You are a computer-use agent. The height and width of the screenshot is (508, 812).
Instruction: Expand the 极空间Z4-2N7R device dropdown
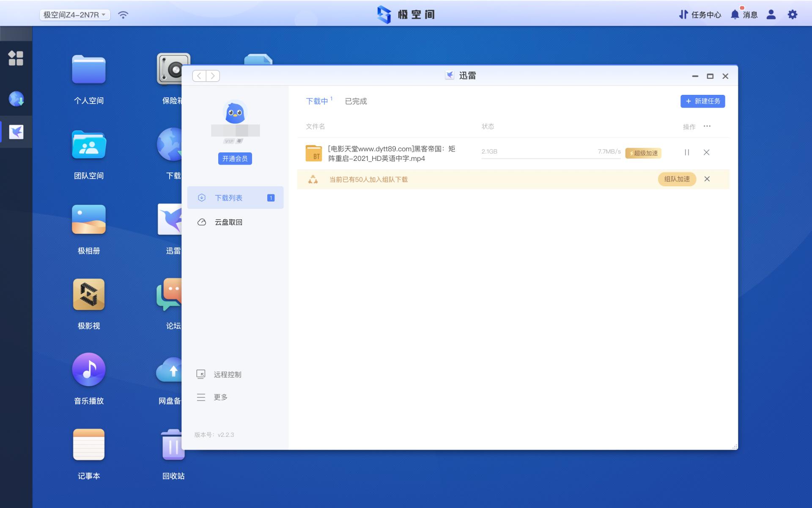coord(75,15)
